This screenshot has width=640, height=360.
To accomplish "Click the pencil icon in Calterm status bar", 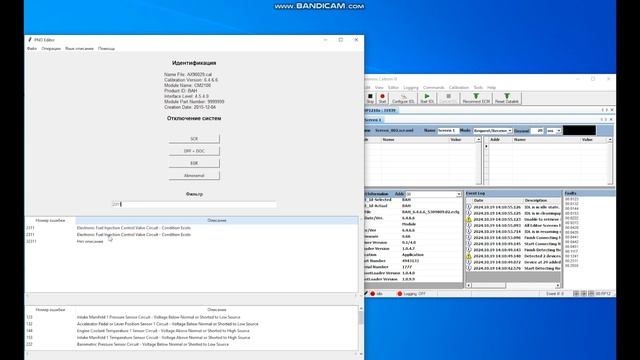I will click(x=366, y=293).
